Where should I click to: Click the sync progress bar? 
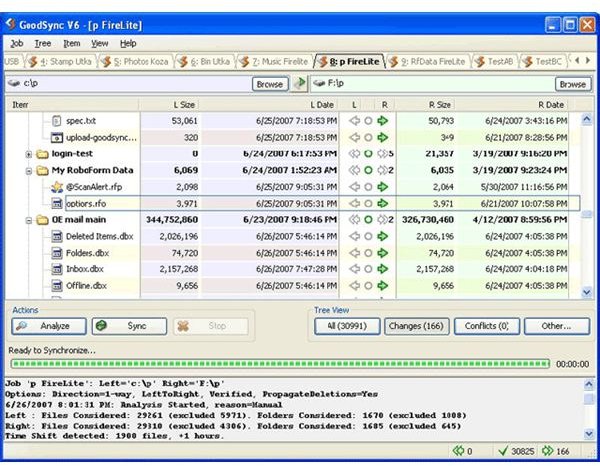point(280,363)
